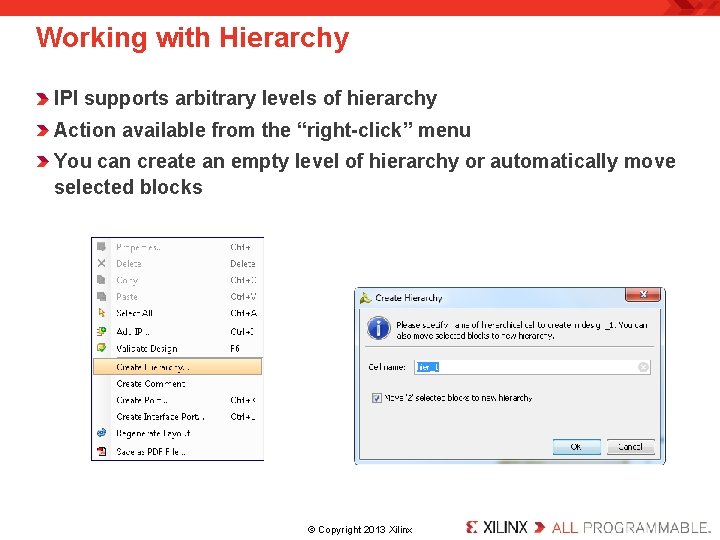
Task: Click the 'Please specify name' dialog message
Action: pyautogui.click(x=522, y=330)
